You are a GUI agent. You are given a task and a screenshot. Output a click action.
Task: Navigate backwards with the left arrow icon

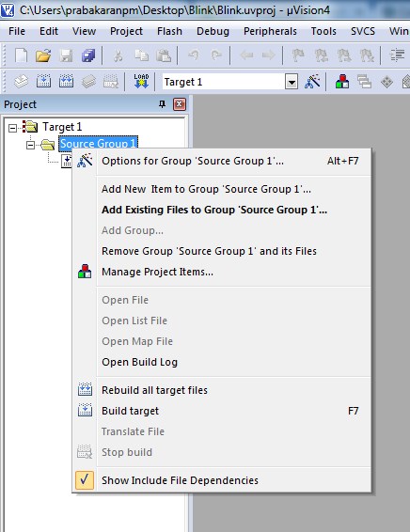coord(246,55)
